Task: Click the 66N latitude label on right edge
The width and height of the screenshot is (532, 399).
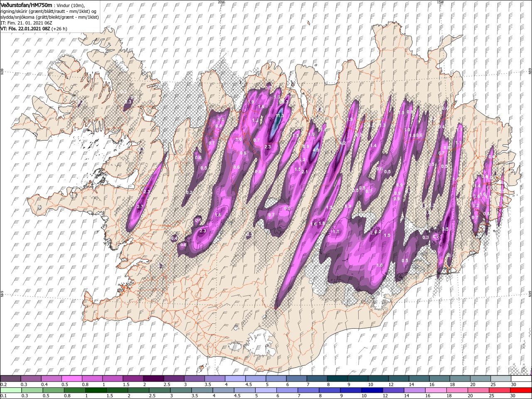Action: pos(530,72)
